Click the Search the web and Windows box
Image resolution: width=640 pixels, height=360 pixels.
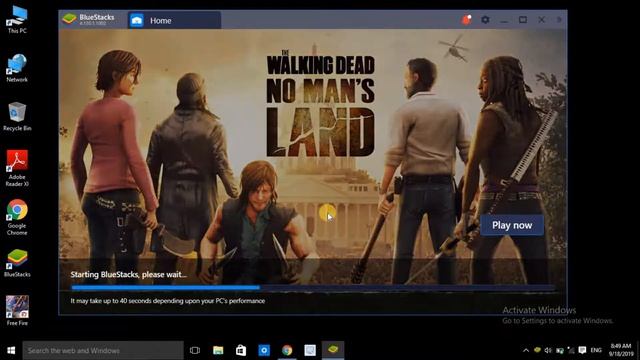103,350
